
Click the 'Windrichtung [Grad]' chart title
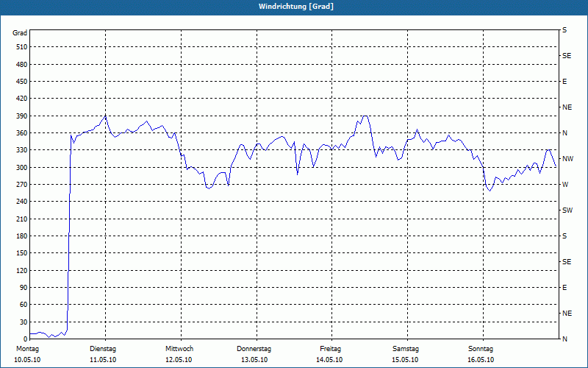[x=296, y=7]
